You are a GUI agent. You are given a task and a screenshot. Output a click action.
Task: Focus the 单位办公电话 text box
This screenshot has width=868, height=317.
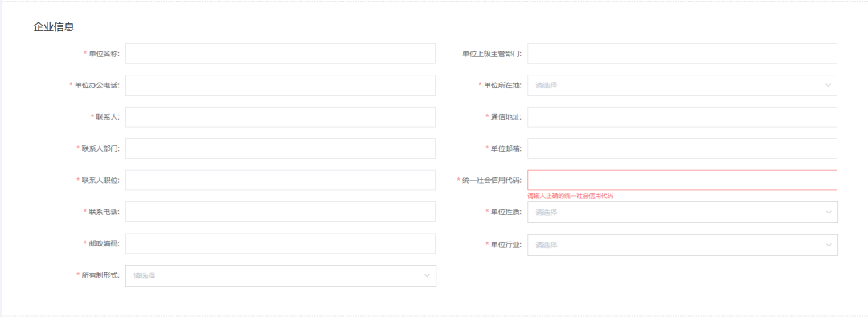click(280, 85)
